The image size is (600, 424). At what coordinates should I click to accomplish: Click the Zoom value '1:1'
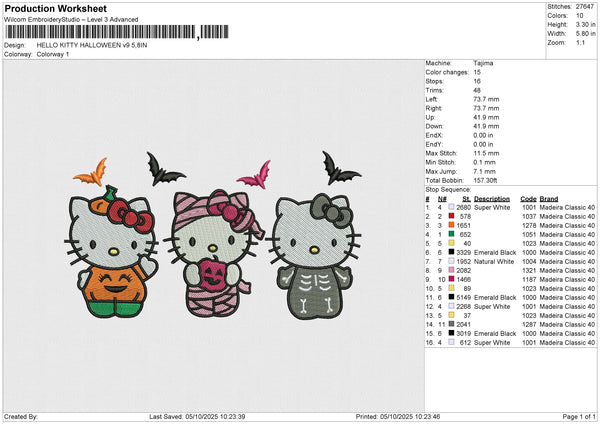pyautogui.click(x=580, y=42)
